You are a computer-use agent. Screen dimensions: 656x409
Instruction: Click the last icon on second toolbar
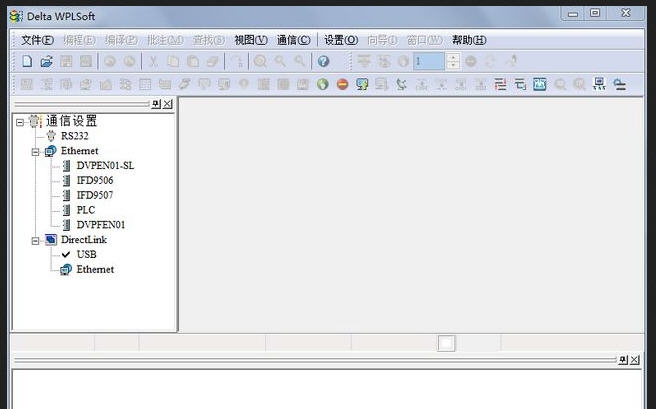click(619, 84)
